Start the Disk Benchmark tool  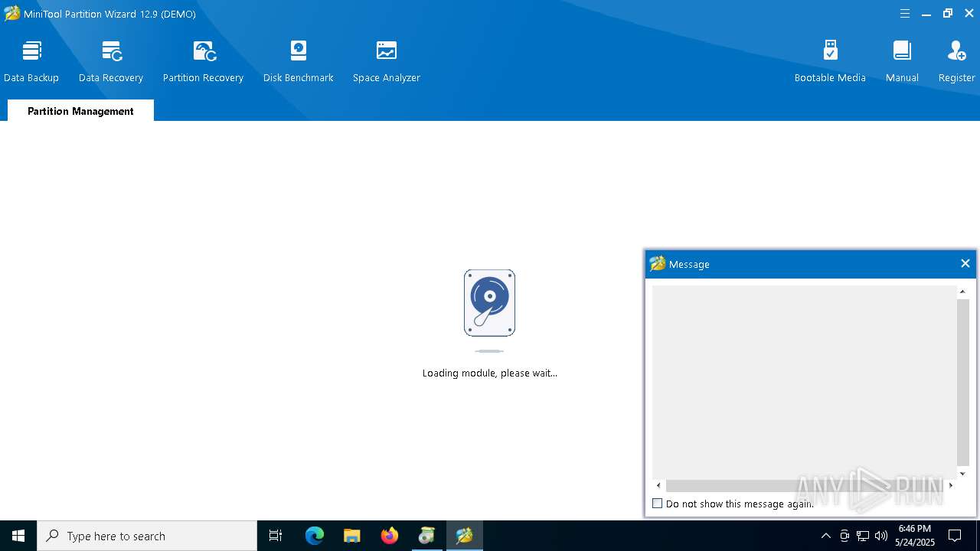point(299,61)
